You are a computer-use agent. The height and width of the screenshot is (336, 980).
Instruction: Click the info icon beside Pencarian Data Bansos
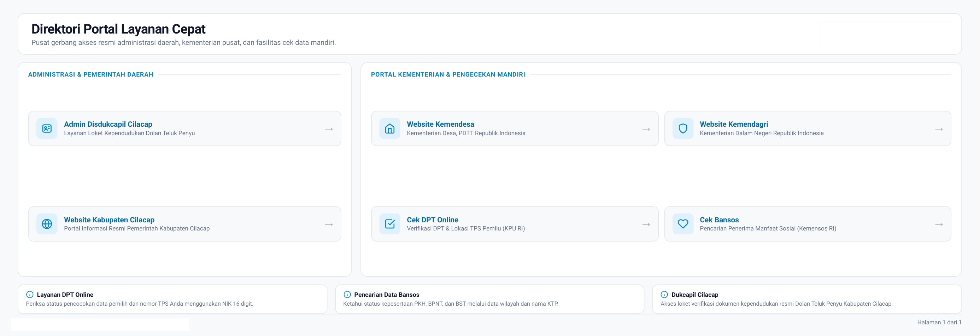(x=347, y=295)
